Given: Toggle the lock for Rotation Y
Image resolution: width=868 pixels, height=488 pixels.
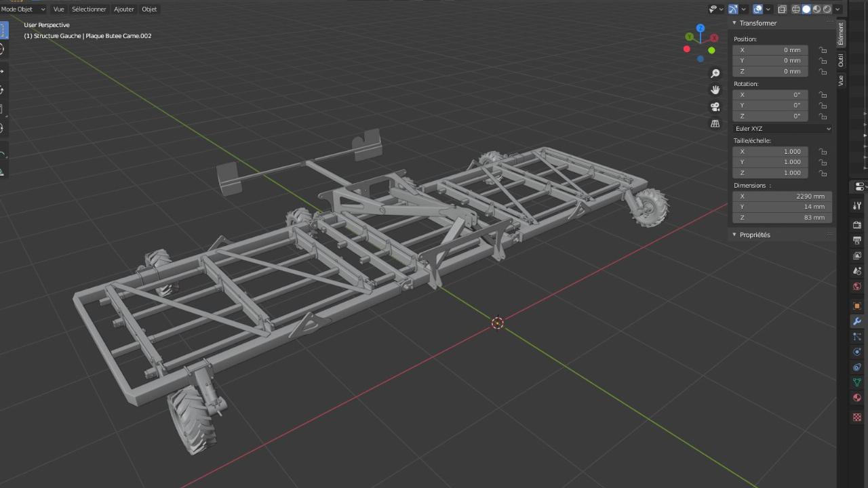Looking at the screenshot, I should (x=823, y=105).
